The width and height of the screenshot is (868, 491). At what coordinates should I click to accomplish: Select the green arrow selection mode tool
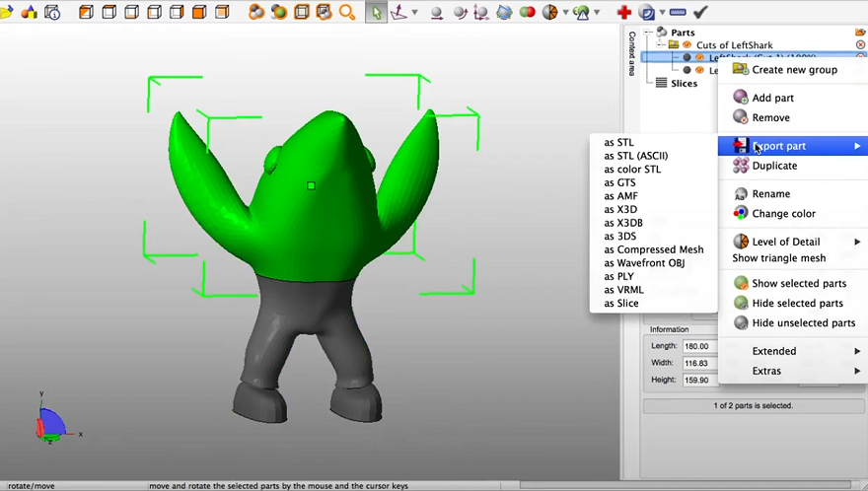pos(377,12)
